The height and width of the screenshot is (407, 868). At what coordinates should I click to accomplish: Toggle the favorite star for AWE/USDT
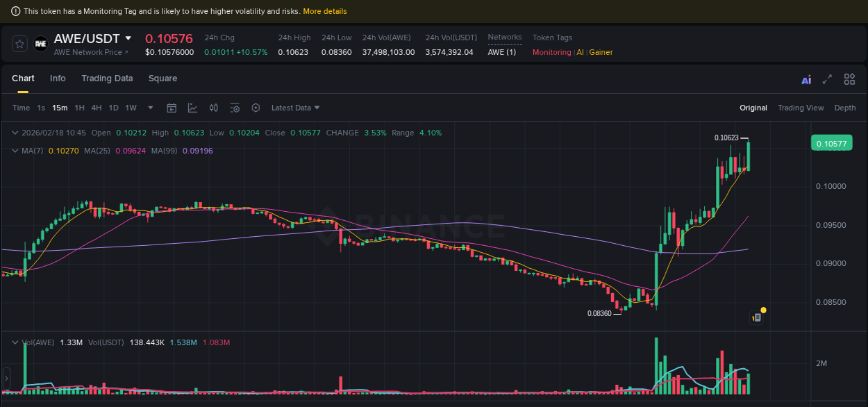[x=19, y=43]
